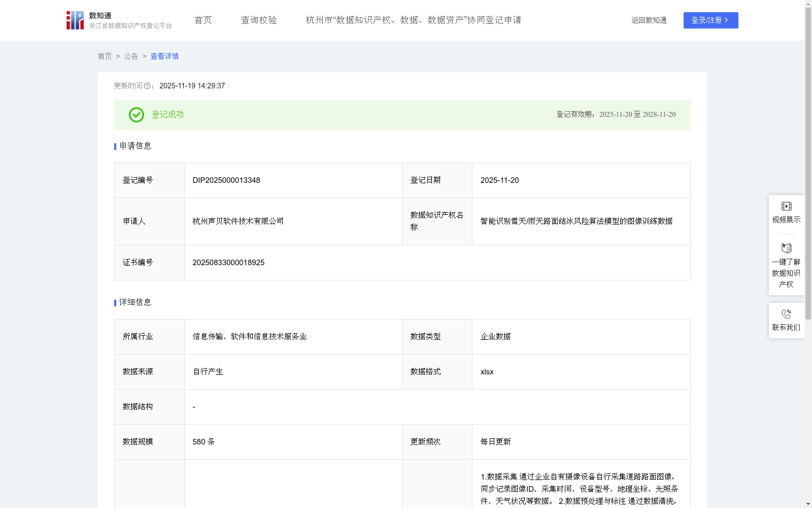
Task: Click the 登录/注册 button
Action: tap(710, 20)
